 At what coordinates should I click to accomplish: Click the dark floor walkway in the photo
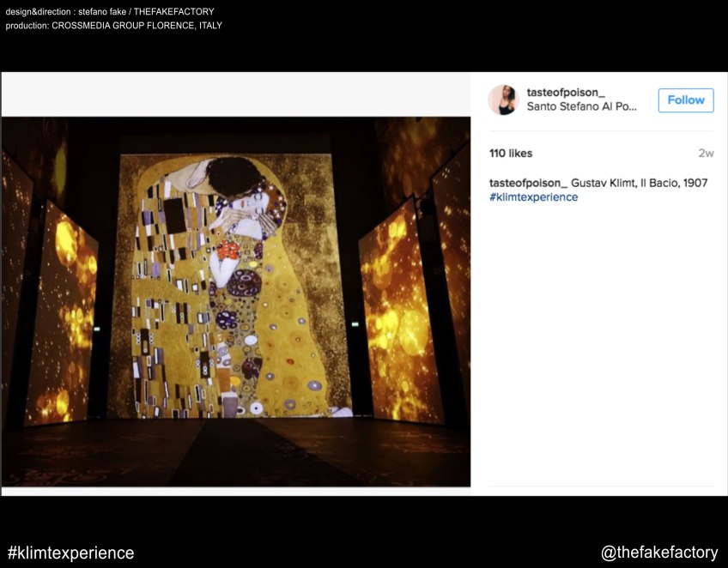(232, 450)
